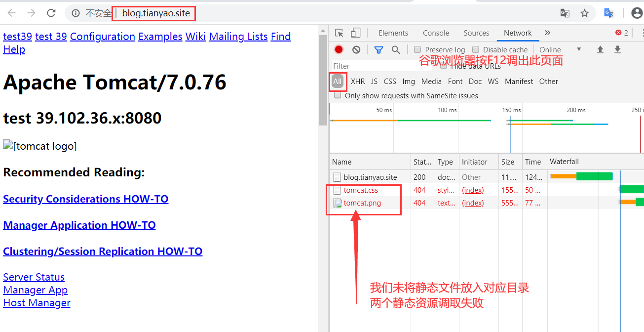
Task: Switch to the Elements tab
Action: click(393, 33)
